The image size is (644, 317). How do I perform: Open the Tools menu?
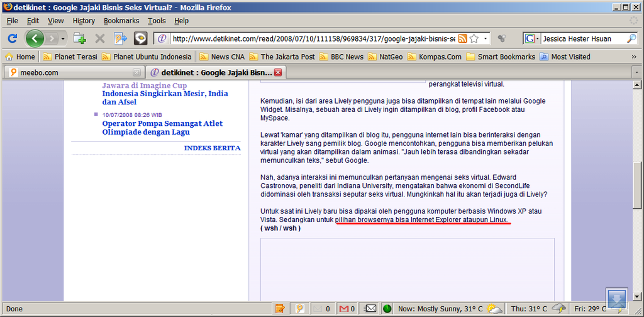click(x=157, y=21)
